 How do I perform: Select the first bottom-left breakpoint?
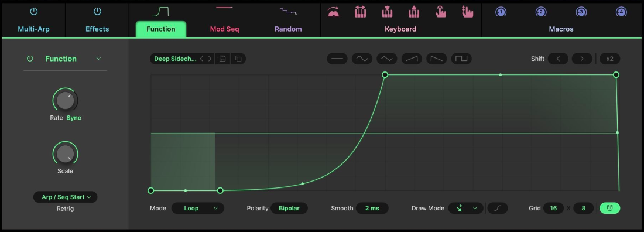(150, 190)
